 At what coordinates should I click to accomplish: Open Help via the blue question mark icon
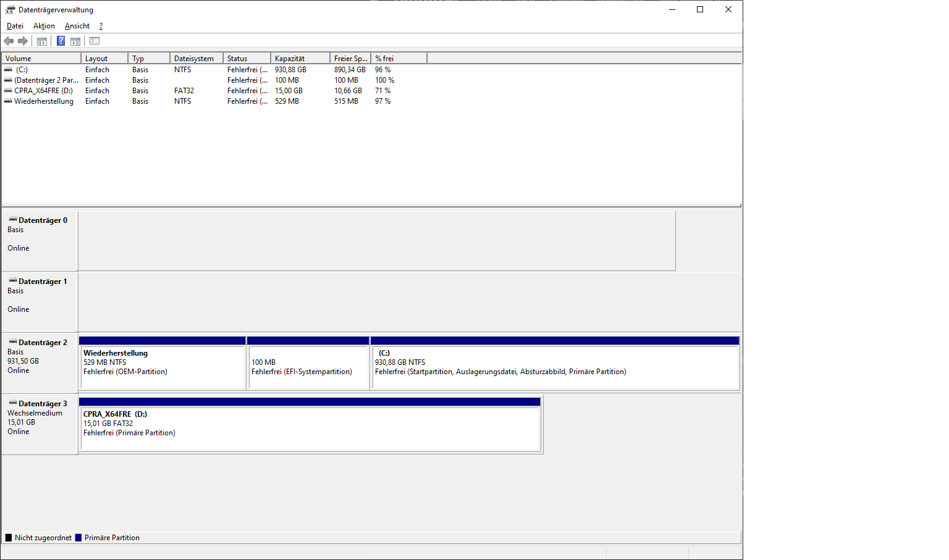[x=61, y=41]
